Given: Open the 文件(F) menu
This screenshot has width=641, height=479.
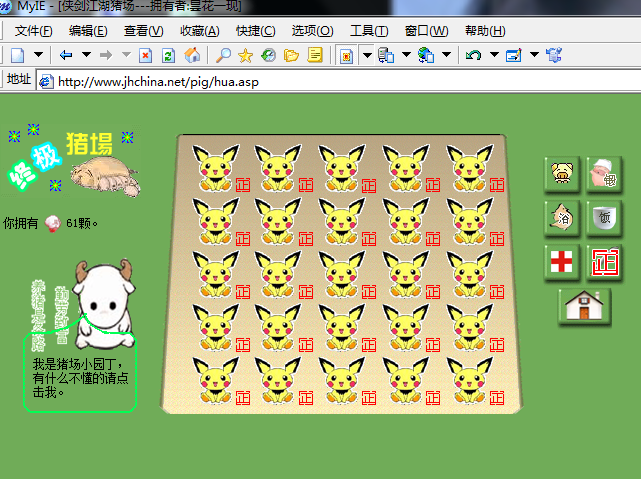Looking at the screenshot, I should click(x=34, y=31).
